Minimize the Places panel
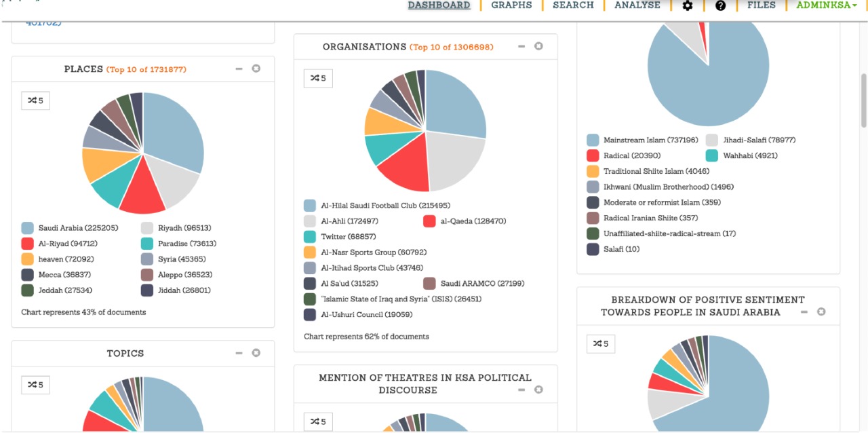Viewport: 868px width, 433px height. click(239, 69)
